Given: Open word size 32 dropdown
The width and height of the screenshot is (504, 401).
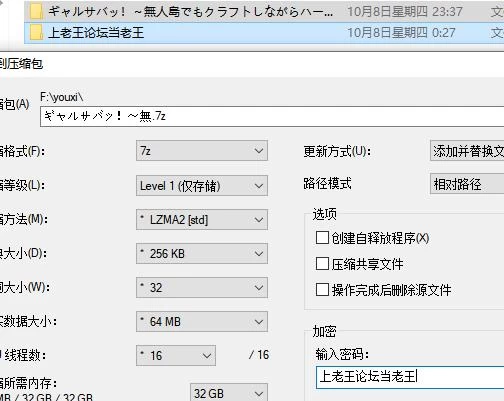Looking at the screenshot, I should tap(202, 288).
